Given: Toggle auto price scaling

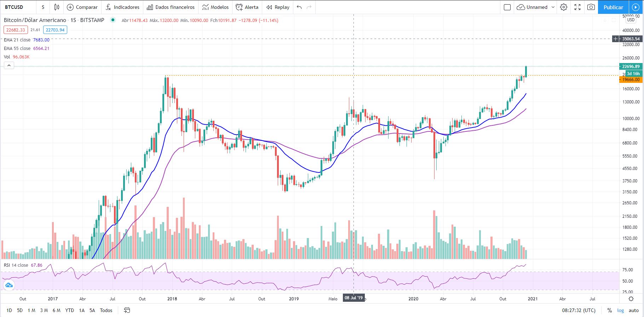Looking at the screenshot, I should point(633,310).
